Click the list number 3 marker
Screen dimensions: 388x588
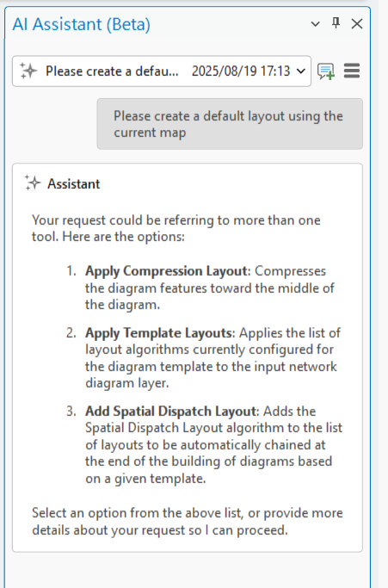[x=71, y=411]
